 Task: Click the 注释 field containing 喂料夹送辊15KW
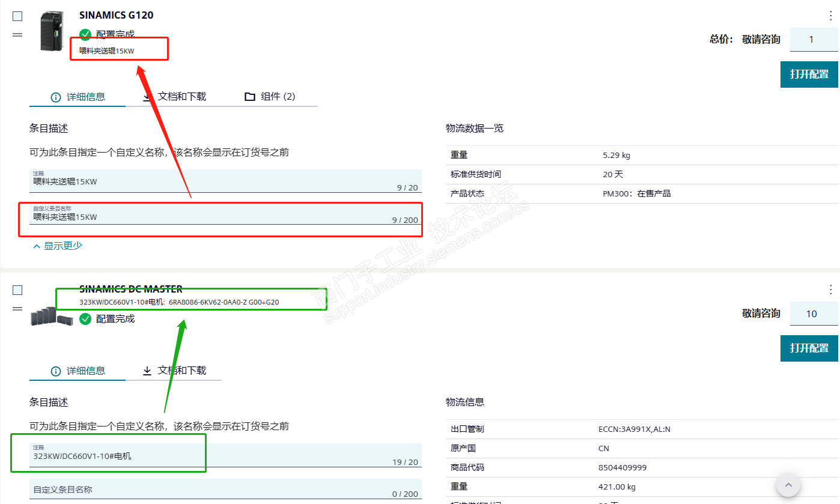(x=225, y=181)
